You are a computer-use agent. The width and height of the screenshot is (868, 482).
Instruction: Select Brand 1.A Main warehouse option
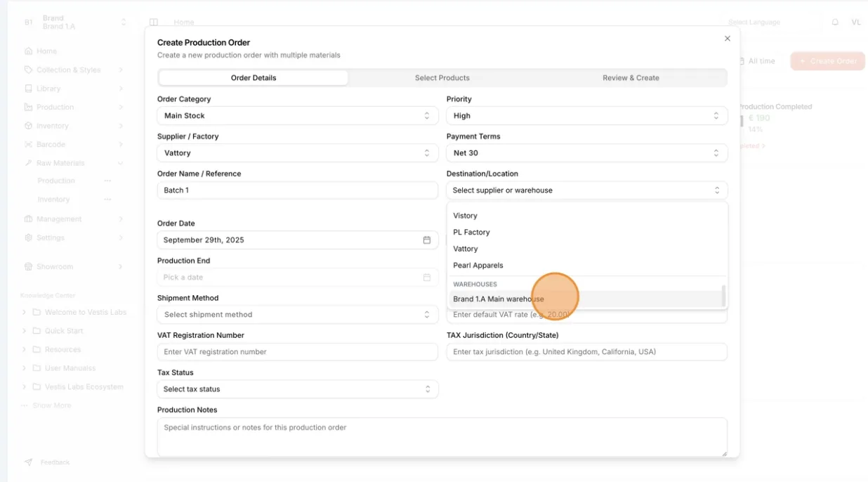pyautogui.click(x=584, y=299)
